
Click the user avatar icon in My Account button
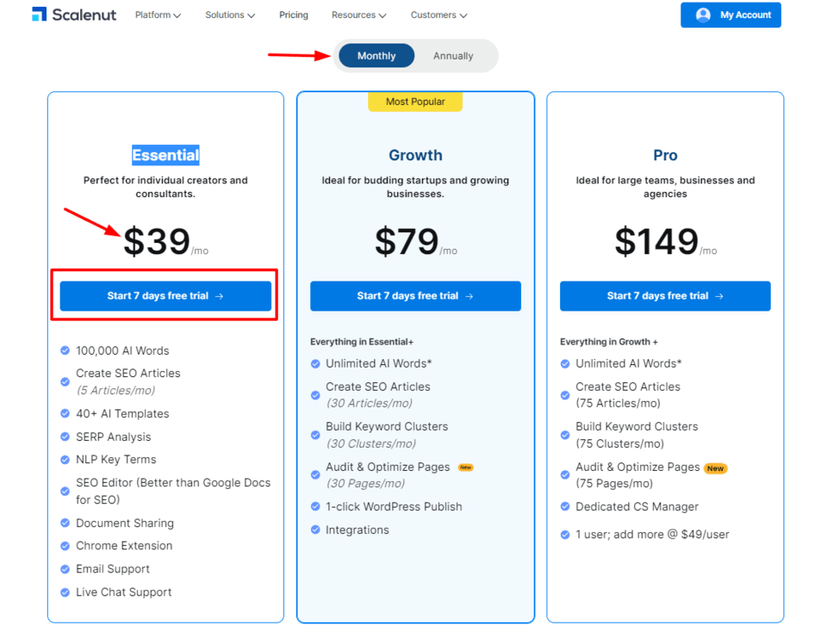(x=704, y=14)
